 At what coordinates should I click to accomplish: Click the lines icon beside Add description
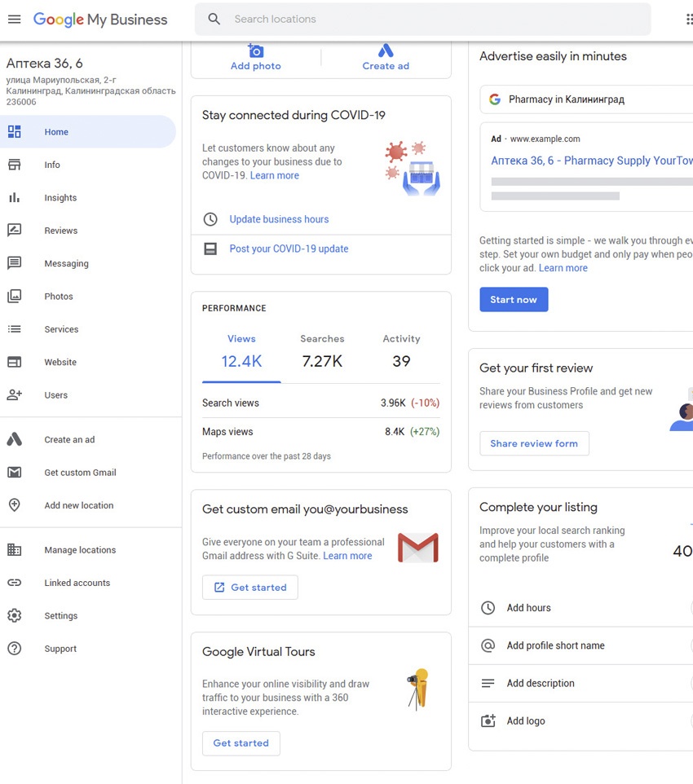(488, 683)
